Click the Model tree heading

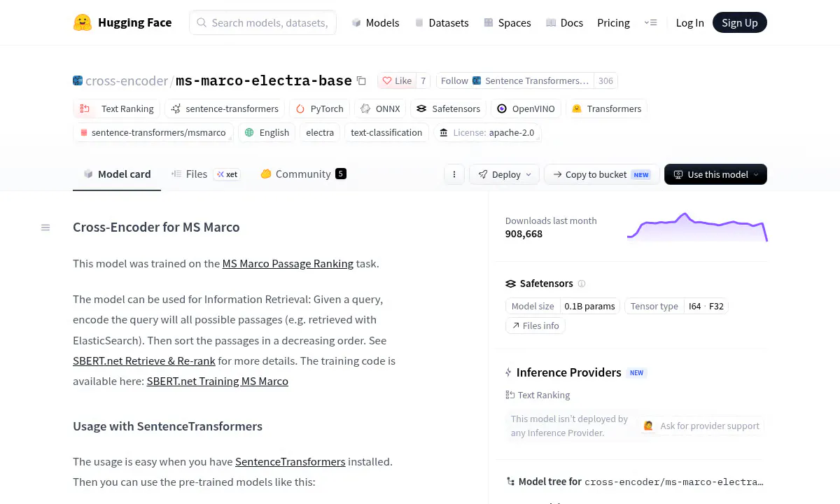[x=549, y=482]
